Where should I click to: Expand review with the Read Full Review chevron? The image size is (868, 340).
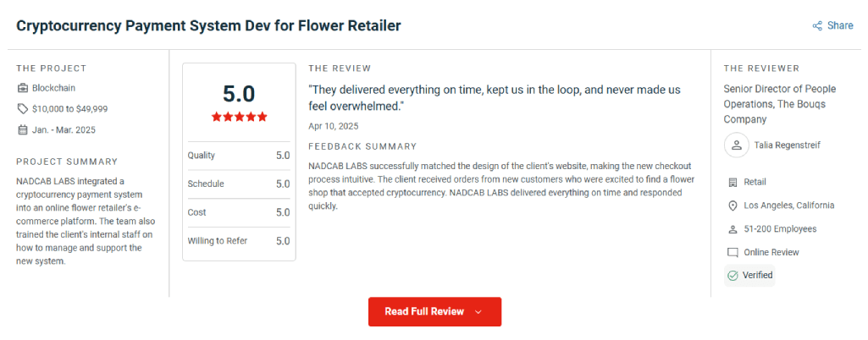478,312
